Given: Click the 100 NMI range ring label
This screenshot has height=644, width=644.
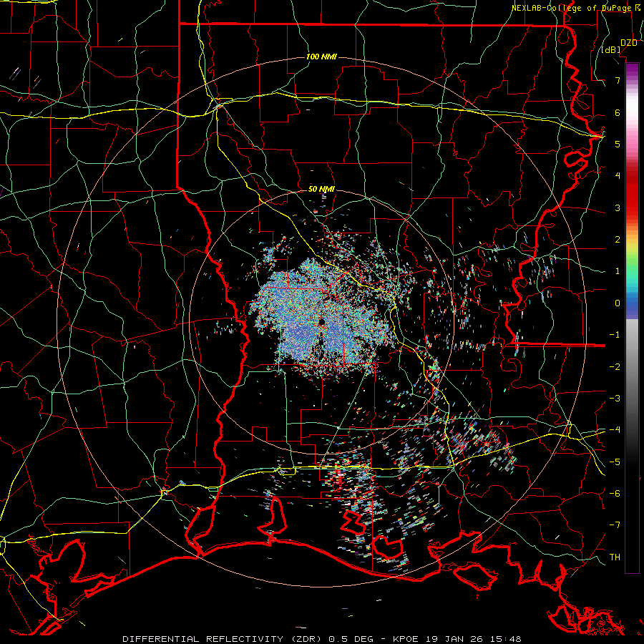Looking at the screenshot, I should pyautogui.click(x=321, y=57).
